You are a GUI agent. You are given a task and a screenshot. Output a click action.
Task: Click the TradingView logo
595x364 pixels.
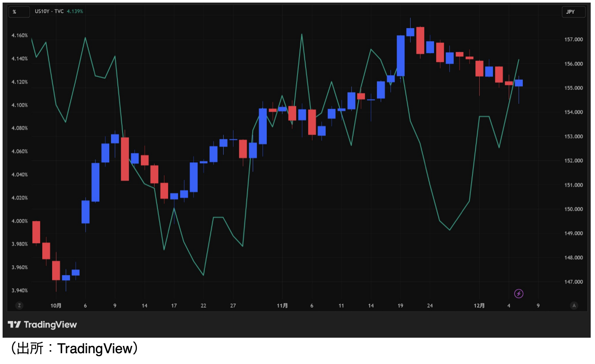click(x=42, y=325)
